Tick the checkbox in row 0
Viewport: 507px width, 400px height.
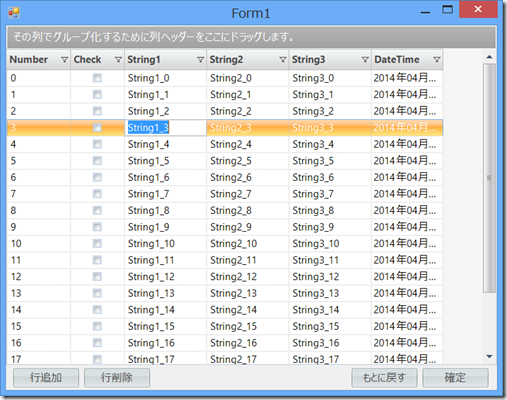(x=97, y=78)
